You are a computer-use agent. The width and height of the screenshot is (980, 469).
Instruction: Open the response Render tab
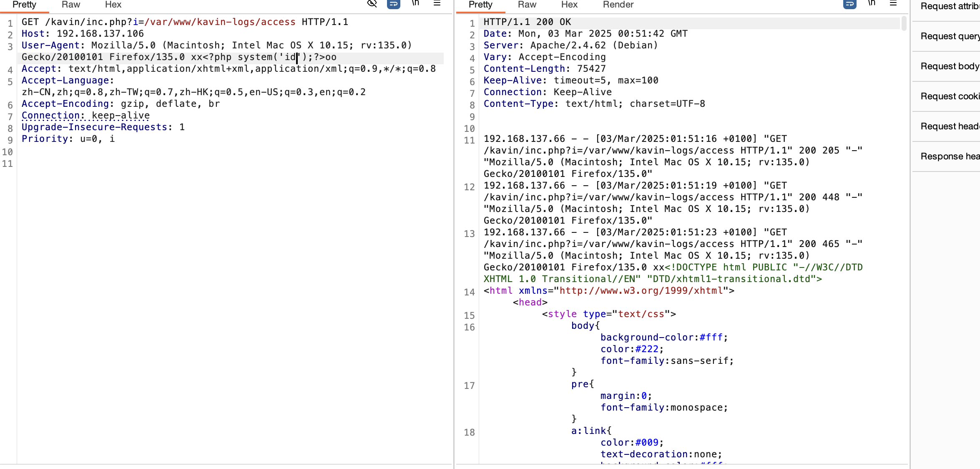click(618, 5)
